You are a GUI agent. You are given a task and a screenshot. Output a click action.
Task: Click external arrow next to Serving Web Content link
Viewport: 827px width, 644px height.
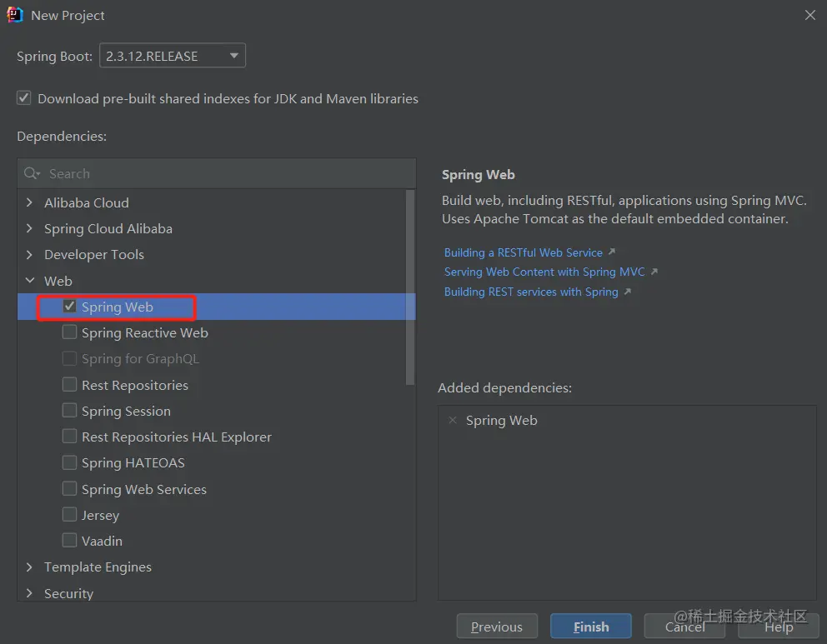tap(654, 272)
